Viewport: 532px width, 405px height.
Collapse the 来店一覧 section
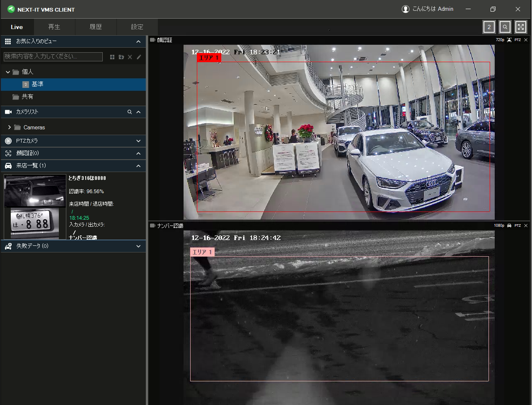(x=138, y=166)
